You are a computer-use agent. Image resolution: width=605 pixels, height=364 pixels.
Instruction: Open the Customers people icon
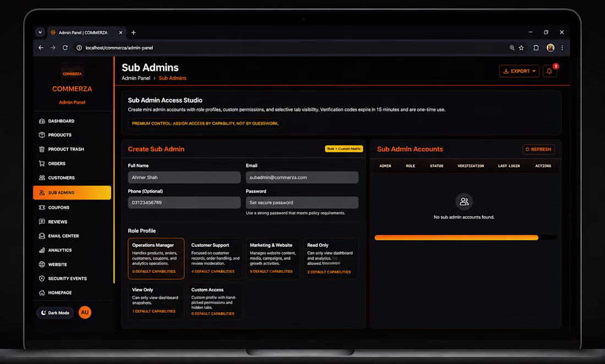pyautogui.click(x=42, y=178)
